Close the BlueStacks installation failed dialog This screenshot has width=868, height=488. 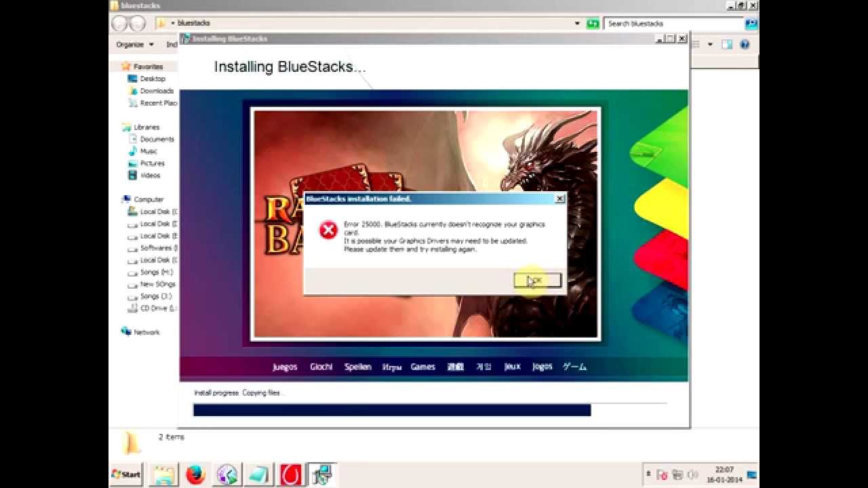559,199
